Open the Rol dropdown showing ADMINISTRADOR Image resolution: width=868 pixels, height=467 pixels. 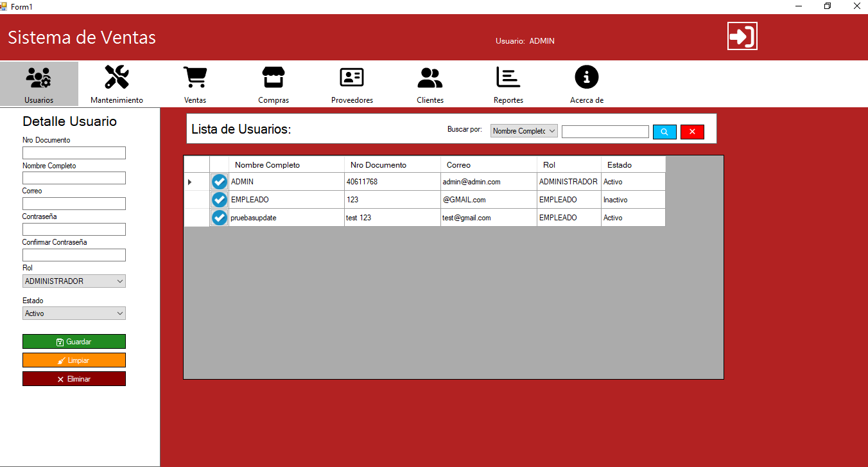73,281
